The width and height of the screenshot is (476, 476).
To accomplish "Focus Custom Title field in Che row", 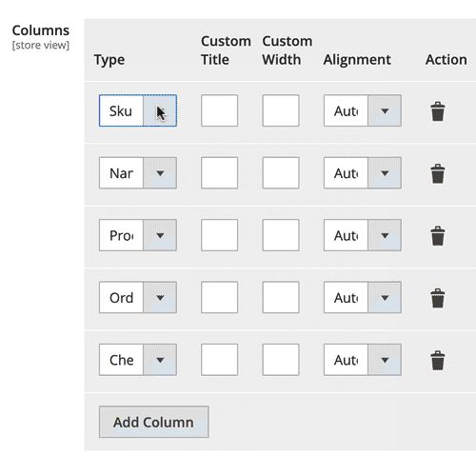I will (x=219, y=360).
